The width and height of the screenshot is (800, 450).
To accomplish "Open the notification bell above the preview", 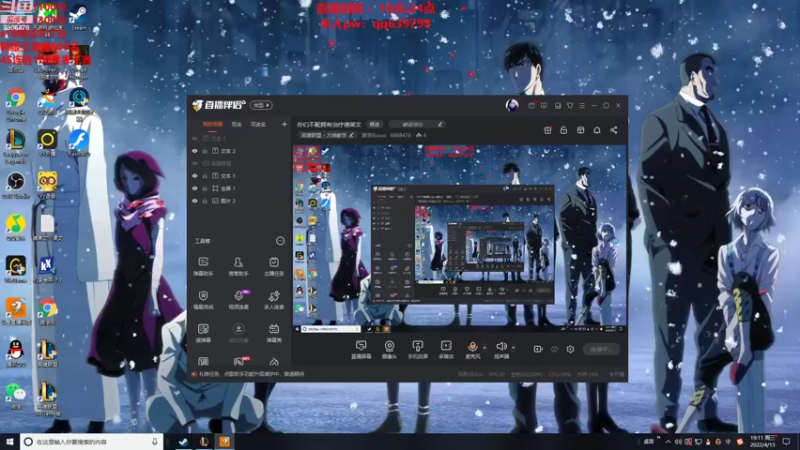I will tap(597, 130).
